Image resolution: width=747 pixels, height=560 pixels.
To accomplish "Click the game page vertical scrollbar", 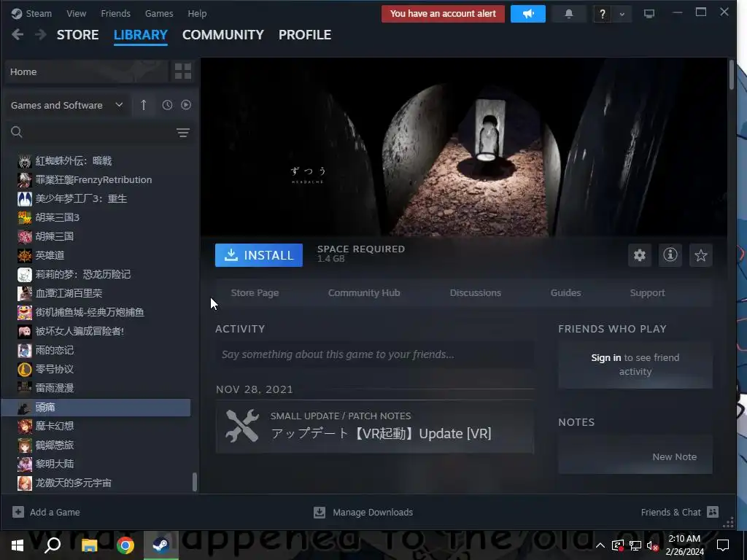I will [731, 74].
